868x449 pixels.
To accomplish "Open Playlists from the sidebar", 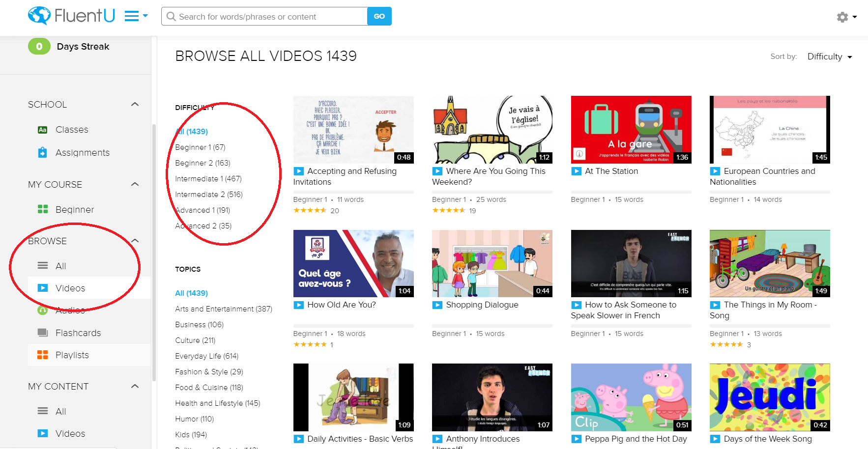I will point(72,355).
